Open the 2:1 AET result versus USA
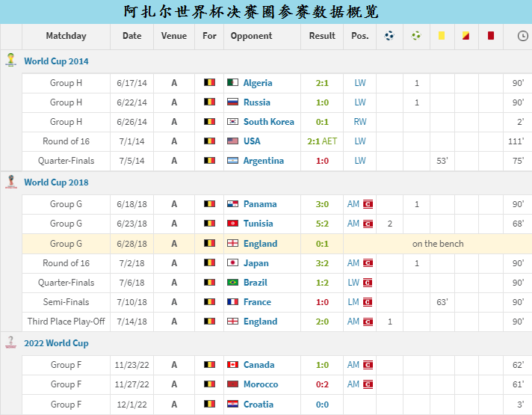532x415 pixels. (x=322, y=141)
